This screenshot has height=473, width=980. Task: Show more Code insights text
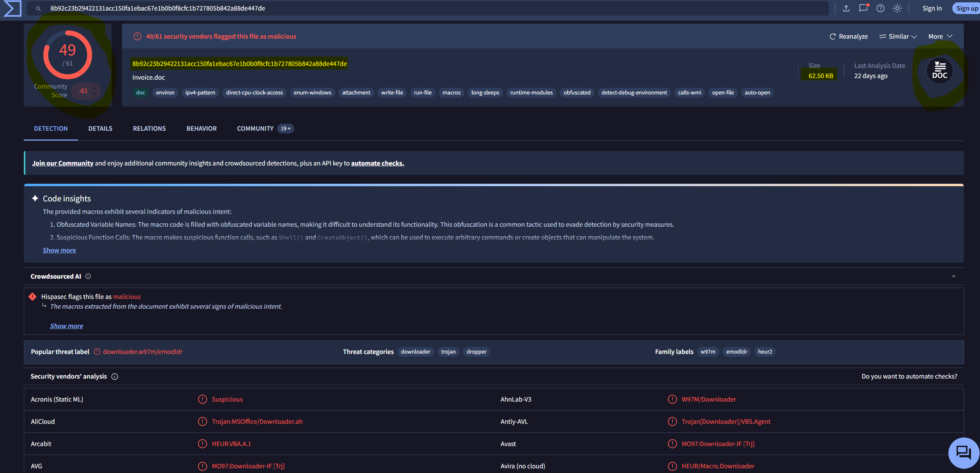pyautogui.click(x=59, y=250)
